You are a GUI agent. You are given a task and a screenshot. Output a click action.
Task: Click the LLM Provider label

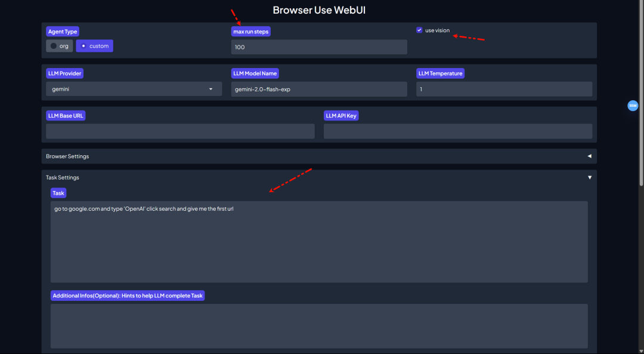(65, 73)
